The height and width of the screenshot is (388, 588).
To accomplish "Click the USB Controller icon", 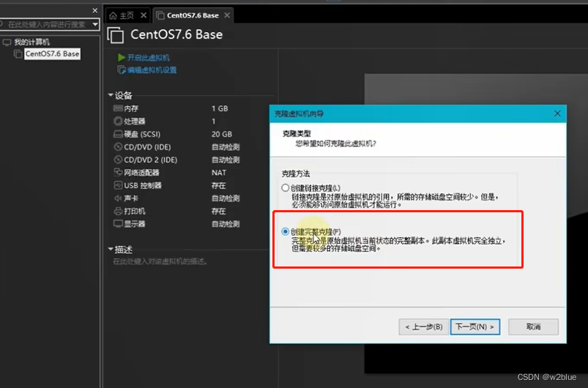I will click(x=118, y=185).
